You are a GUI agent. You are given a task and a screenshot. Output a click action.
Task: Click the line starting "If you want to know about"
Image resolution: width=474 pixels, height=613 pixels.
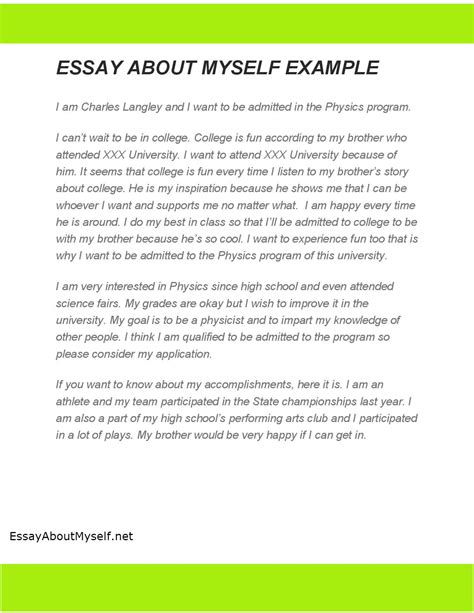[219, 385]
